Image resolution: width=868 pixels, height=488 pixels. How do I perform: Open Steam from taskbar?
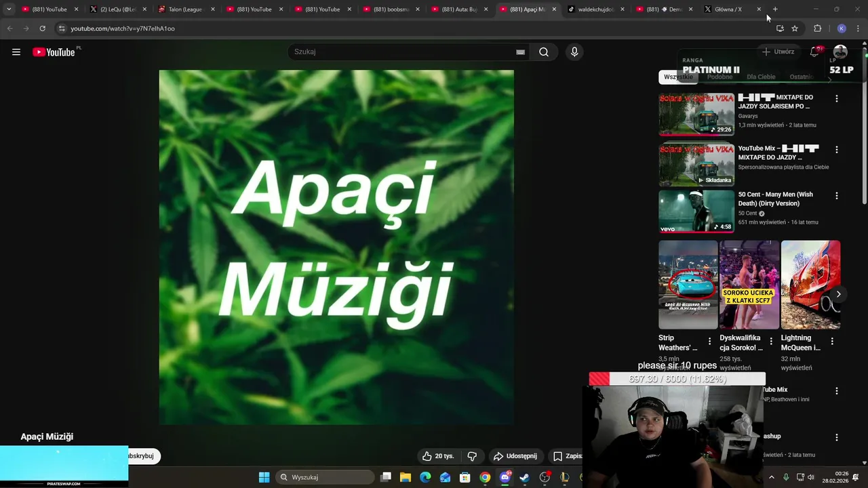point(524,477)
